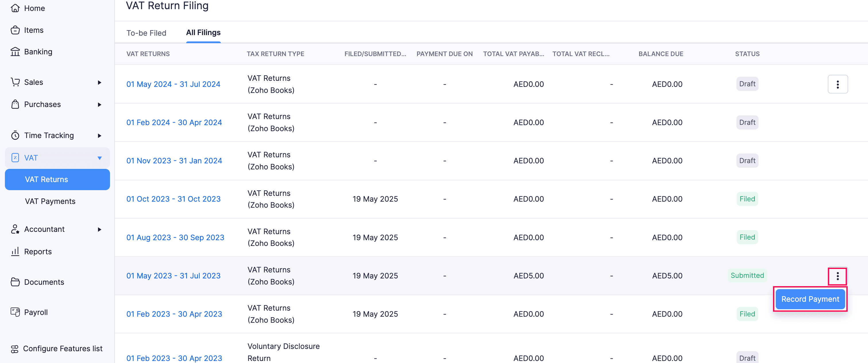Select the Items icon in sidebar
The image size is (868, 363).
pos(16,30)
